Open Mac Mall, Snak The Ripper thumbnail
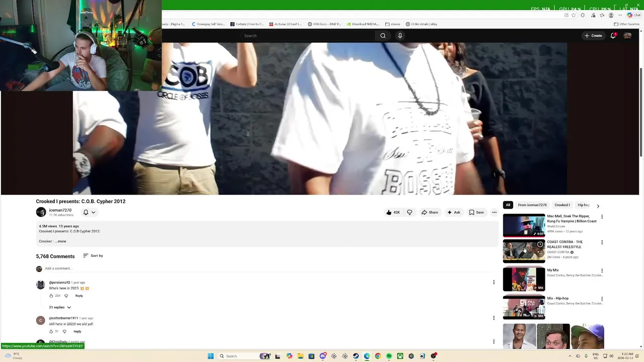The image size is (644, 362). point(524,225)
